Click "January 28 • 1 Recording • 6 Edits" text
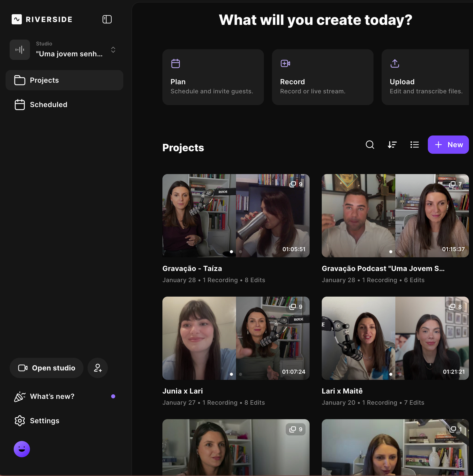Screen dimensions: 473x476 coord(373,280)
